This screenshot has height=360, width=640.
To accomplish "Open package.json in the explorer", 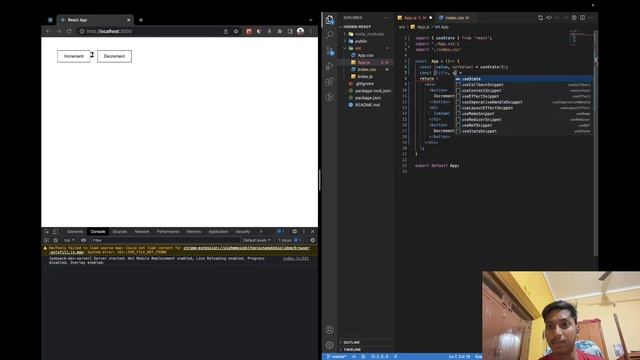I will point(367,98).
